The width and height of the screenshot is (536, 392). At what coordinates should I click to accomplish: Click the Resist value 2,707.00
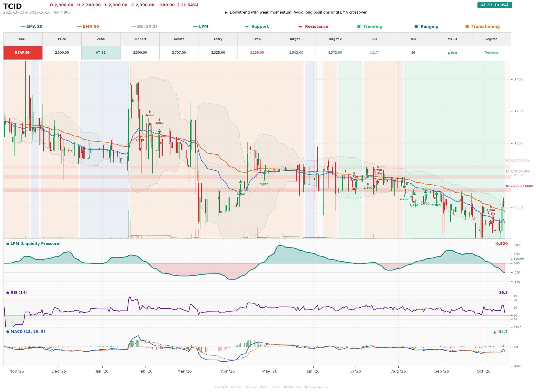[179, 53]
